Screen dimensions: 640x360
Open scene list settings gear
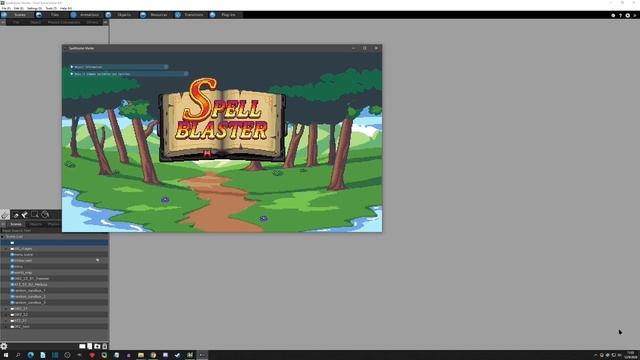pyautogui.click(x=4, y=346)
